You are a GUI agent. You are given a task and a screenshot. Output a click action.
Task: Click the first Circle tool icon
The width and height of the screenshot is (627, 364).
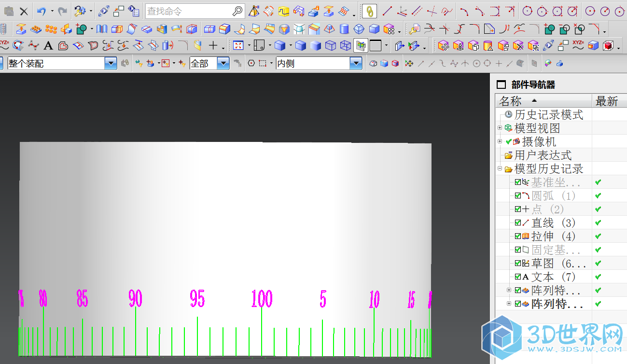click(x=528, y=11)
